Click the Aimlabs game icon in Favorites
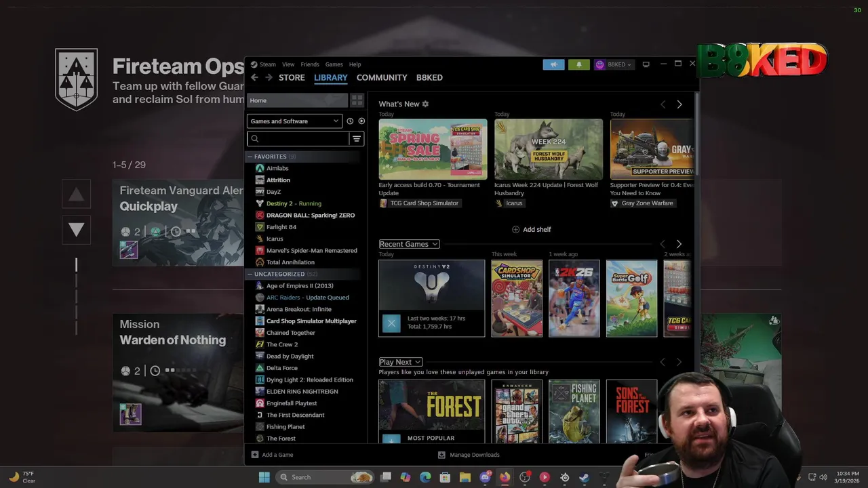The image size is (868, 488). pyautogui.click(x=260, y=168)
